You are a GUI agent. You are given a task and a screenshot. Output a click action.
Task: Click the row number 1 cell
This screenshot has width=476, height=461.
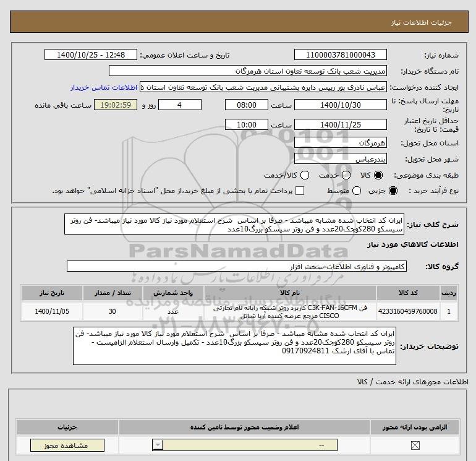(449, 311)
